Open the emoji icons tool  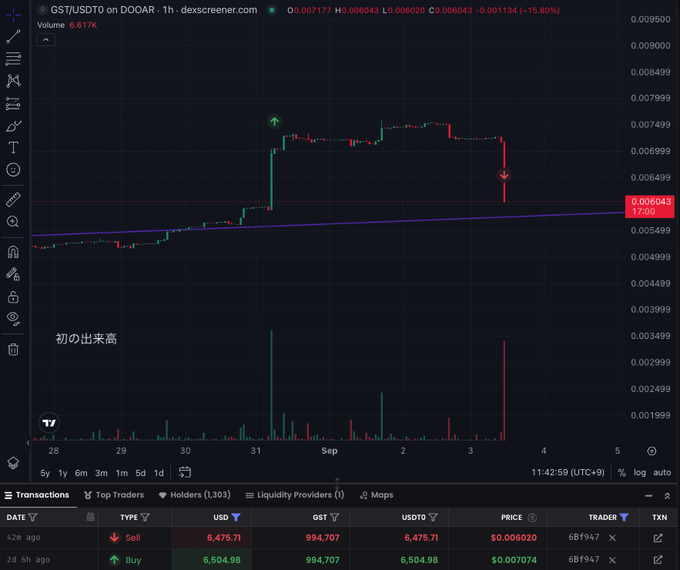[x=13, y=170]
